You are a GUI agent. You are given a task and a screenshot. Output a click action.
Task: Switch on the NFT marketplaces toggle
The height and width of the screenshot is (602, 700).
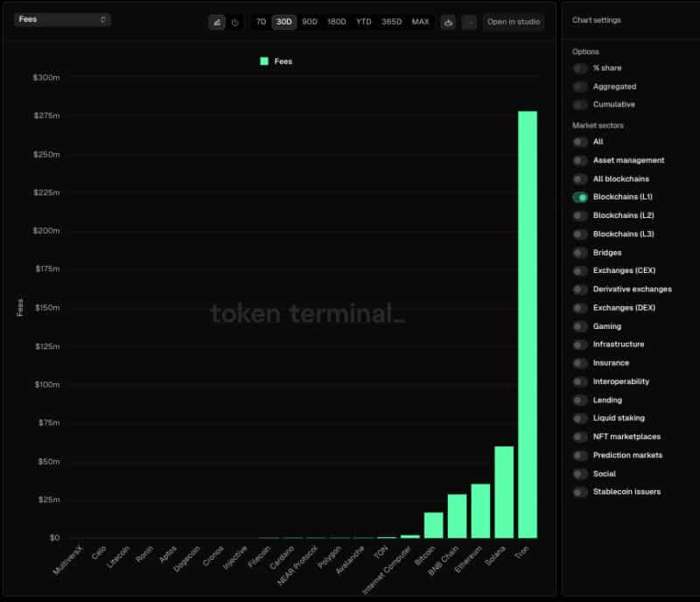[580, 437]
